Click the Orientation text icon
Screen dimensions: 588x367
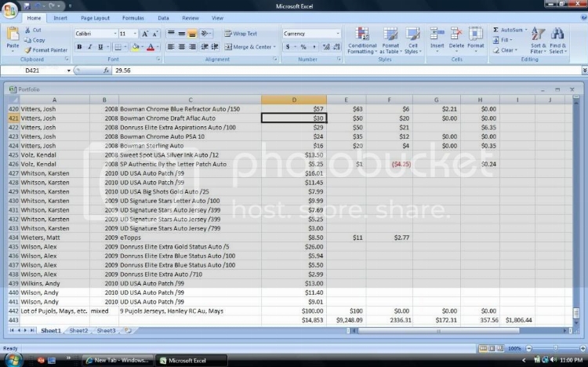205,34
